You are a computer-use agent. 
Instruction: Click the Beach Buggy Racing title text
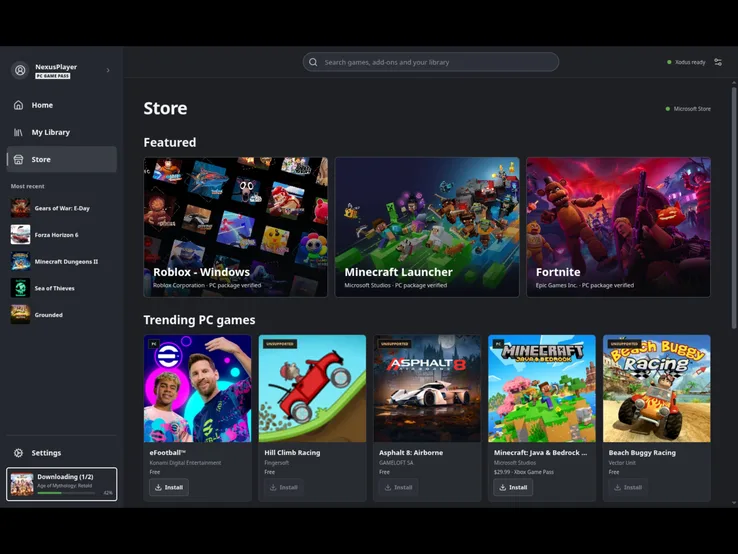642,452
